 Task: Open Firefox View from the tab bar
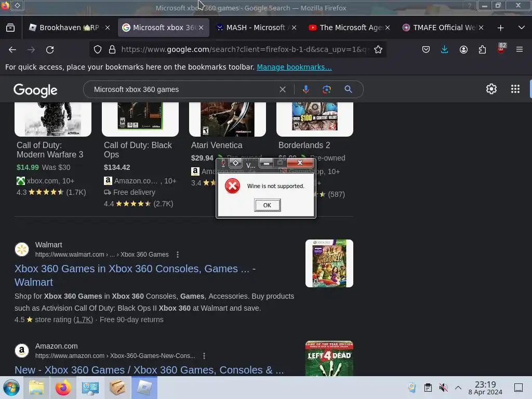tap(10, 28)
